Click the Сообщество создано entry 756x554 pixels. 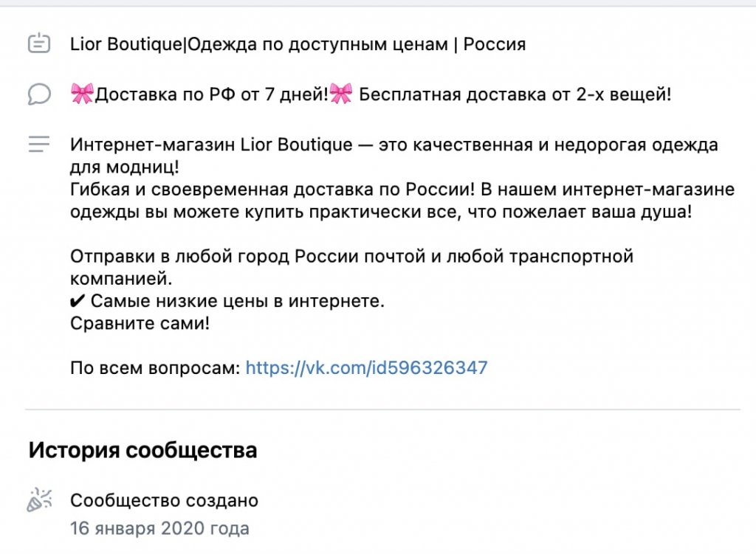(x=164, y=501)
